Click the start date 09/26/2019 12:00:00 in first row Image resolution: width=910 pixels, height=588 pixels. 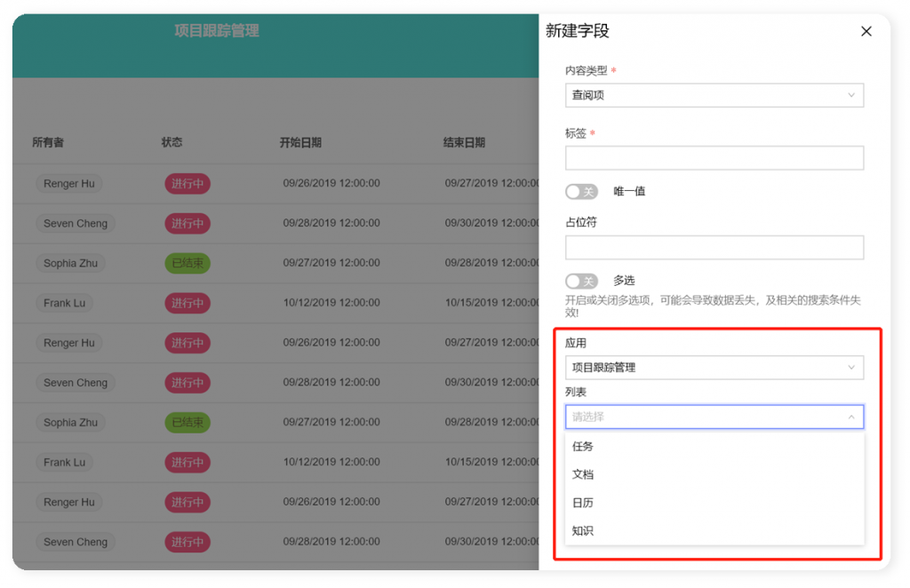coord(331,183)
